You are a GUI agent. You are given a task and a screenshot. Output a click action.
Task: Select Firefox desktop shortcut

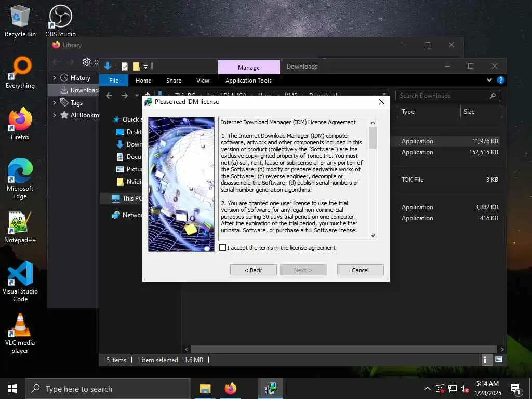point(20,124)
